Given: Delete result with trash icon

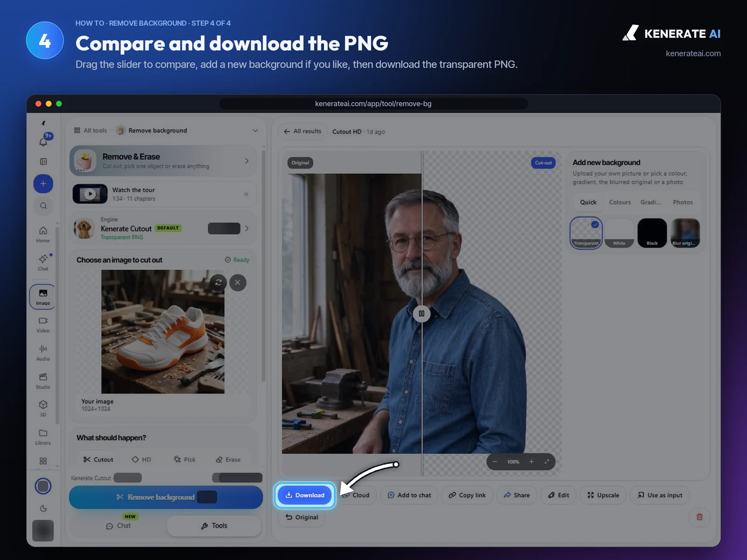Looking at the screenshot, I should [699, 517].
